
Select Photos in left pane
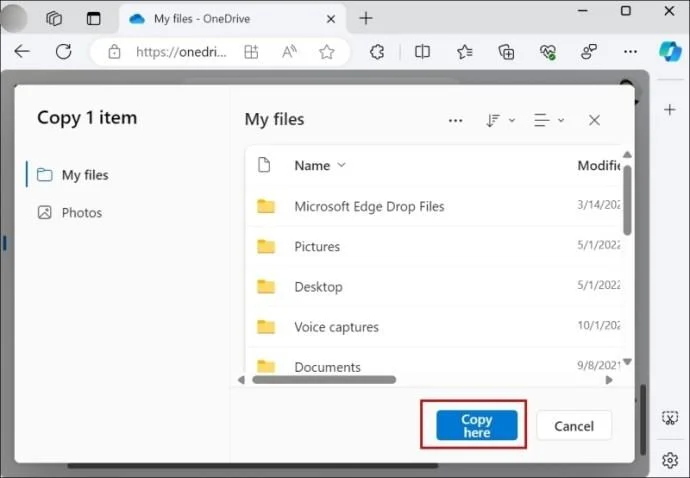(x=70, y=213)
